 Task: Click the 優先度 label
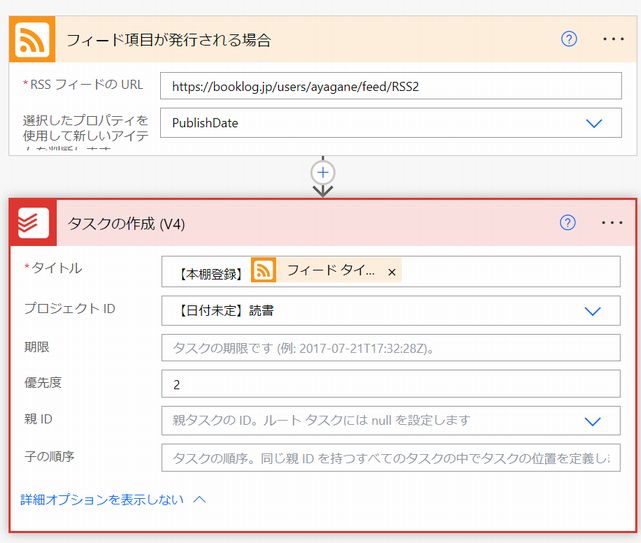(x=43, y=383)
